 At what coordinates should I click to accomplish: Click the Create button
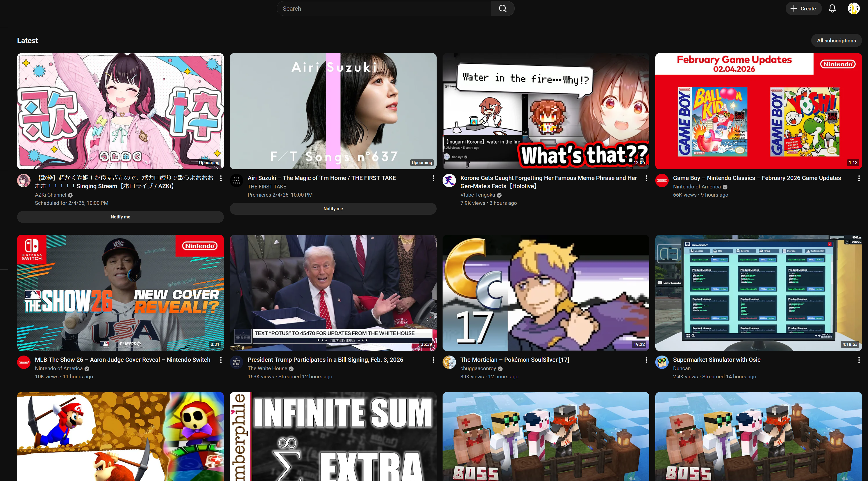coord(803,8)
